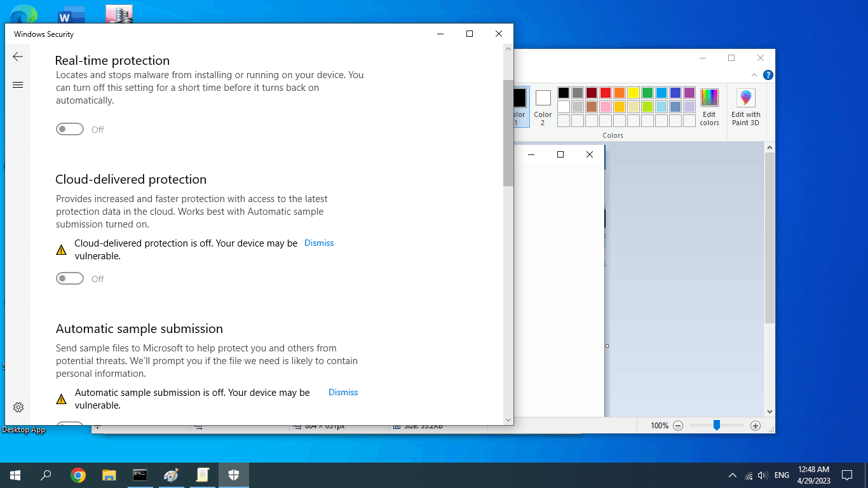Pick the dark red swatch in Paint palette
The image size is (868, 488).
592,93
